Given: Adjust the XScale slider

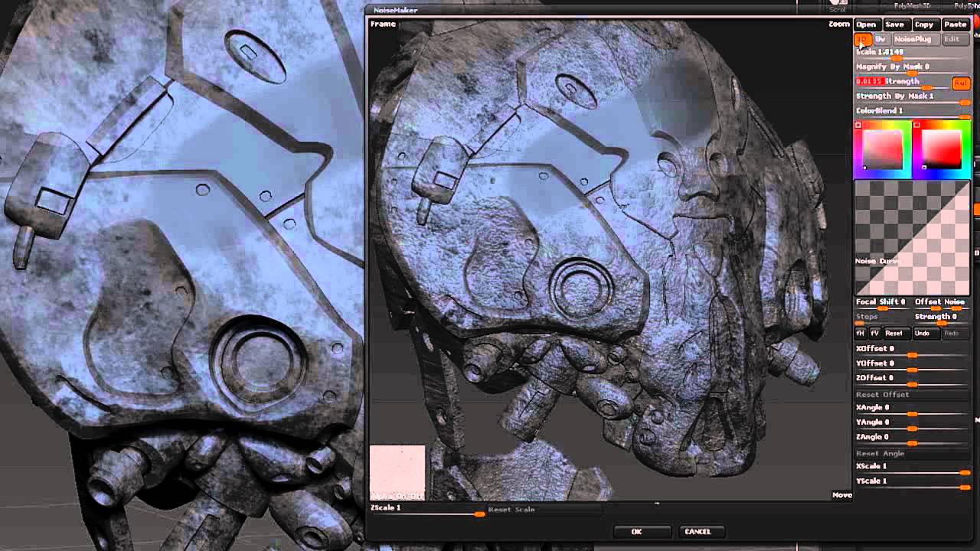Looking at the screenshot, I should pos(913,468).
